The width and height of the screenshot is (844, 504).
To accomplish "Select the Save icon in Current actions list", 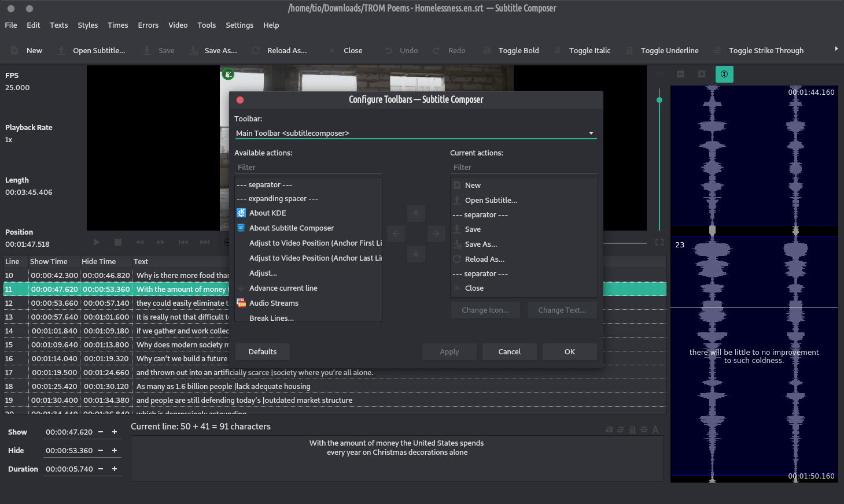I will coord(457,229).
